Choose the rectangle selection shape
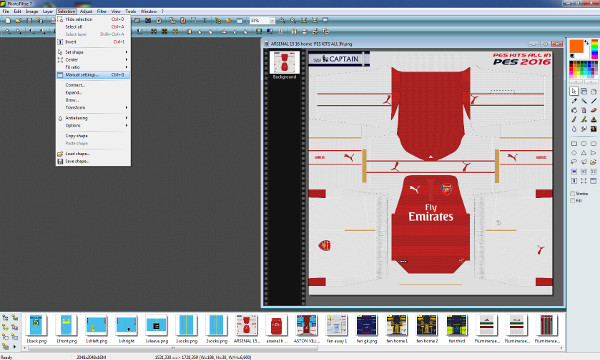 coord(574,143)
